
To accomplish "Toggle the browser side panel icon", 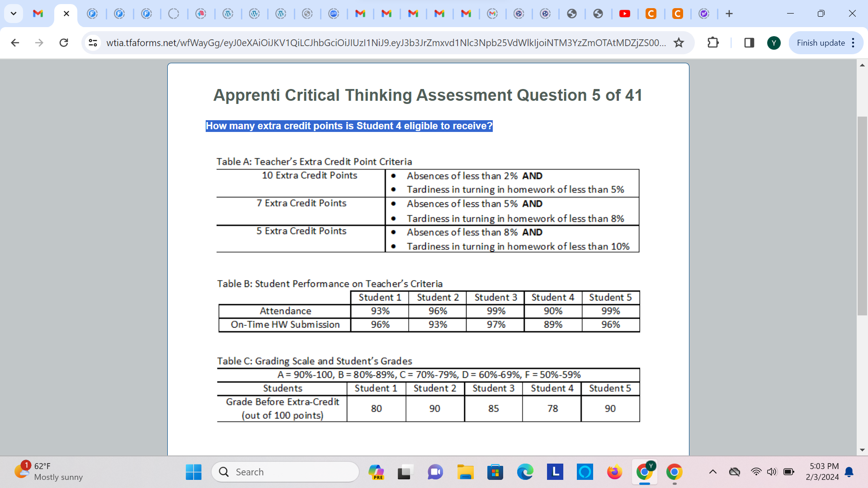I will [x=749, y=42].
